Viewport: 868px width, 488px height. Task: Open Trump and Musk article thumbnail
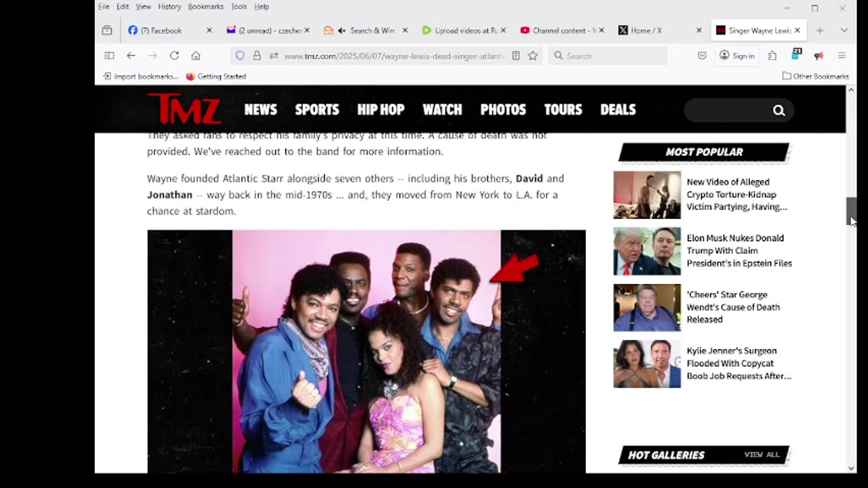click(647, 251)
